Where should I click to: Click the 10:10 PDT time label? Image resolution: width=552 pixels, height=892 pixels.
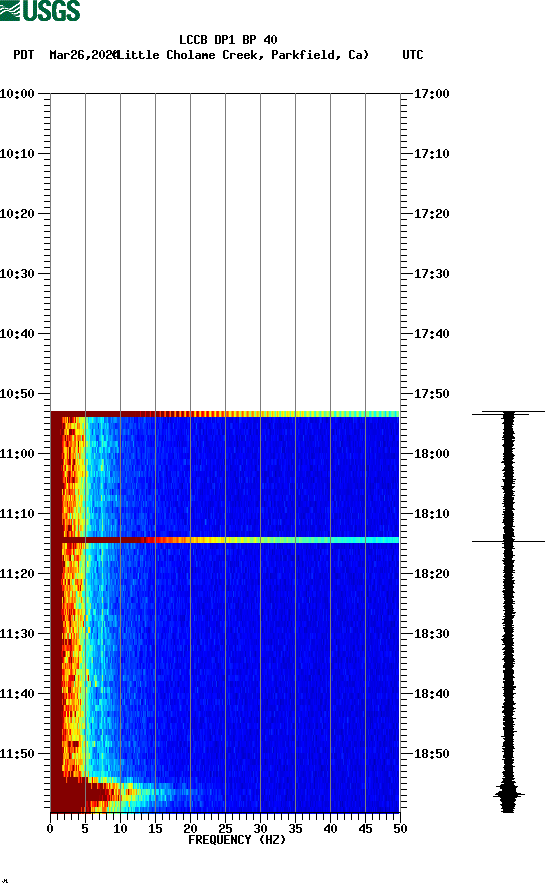coord(17,154)
